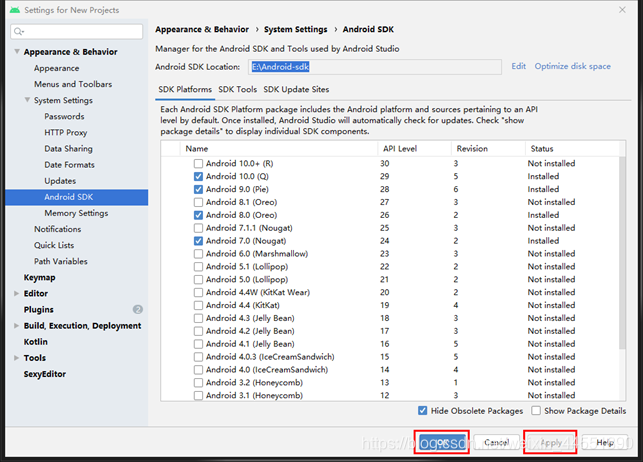This screenshot has height=462, width=643.
Task: Uncheck the Android 7.0 (Nougat) checkbox
Action: point(198,241)
